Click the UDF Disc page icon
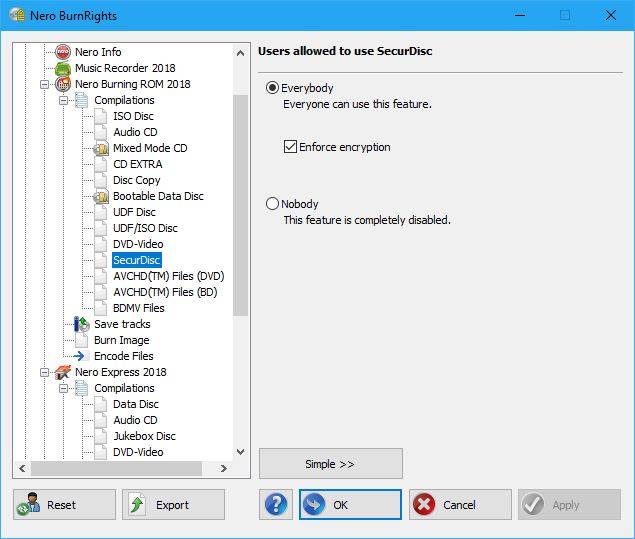The height and width of the screenshot is (539, 635). 101,212
